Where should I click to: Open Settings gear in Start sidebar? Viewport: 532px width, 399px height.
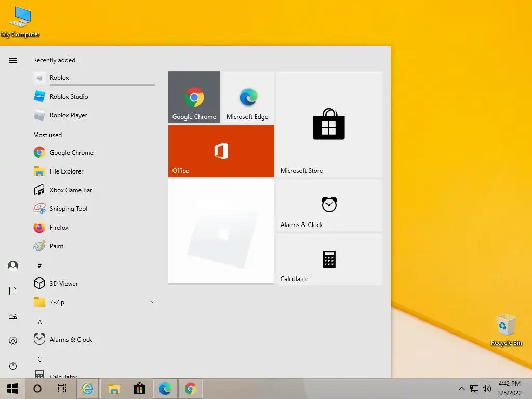pos(13,341)
